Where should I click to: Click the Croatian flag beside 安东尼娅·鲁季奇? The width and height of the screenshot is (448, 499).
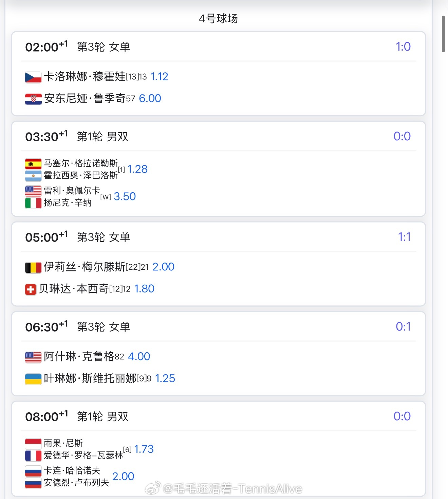click(33, 99)
